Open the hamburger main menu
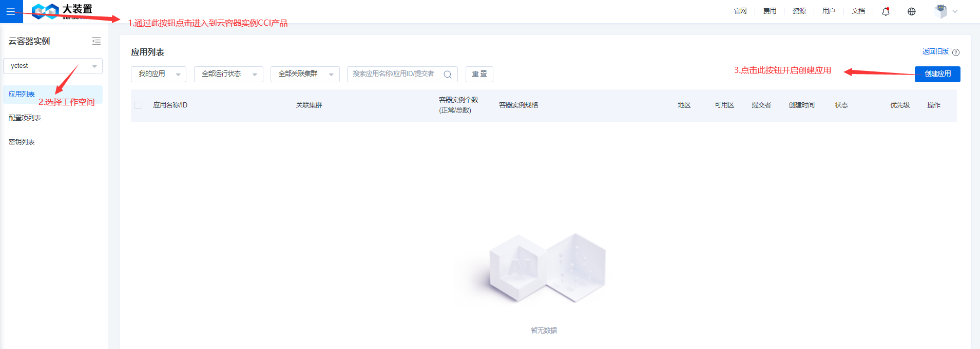980x349 pixels. click(11, 11)
